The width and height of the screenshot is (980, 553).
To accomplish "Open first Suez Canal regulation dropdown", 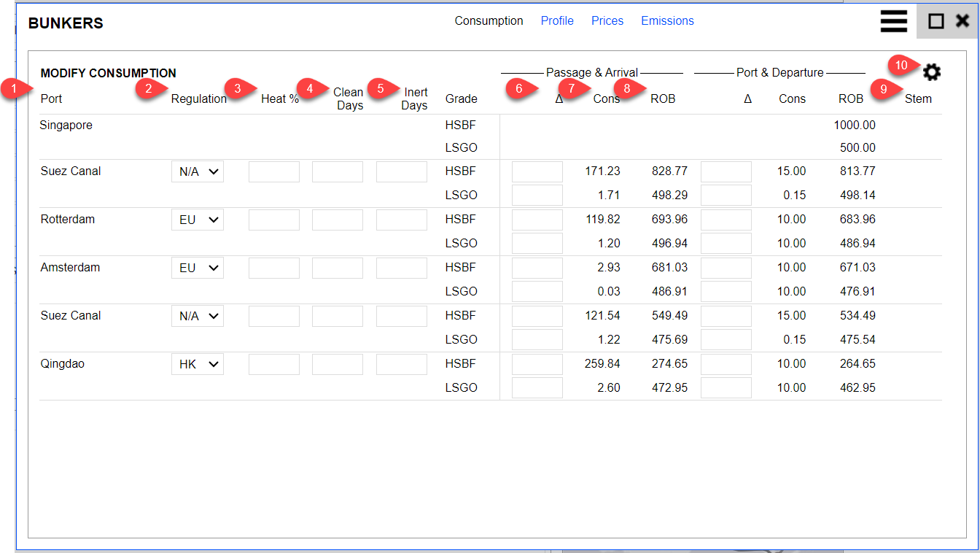I will 198,172.
